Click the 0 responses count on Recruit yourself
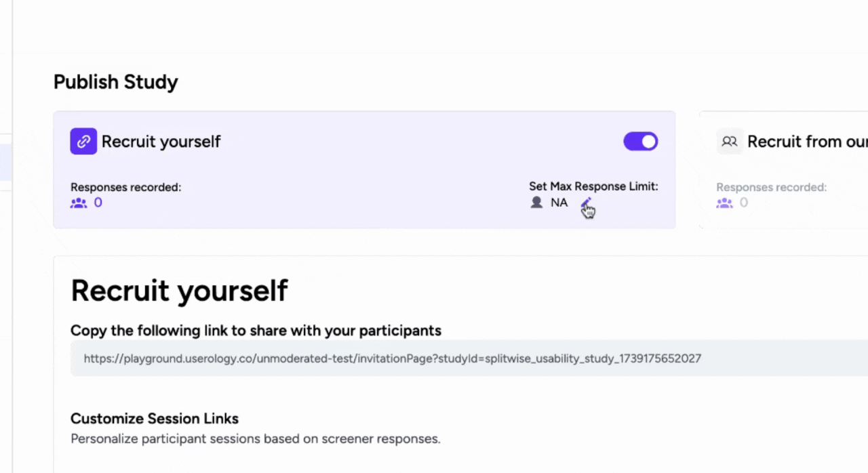The height and width of the screenshot is (473, 868). click(98, 202)
